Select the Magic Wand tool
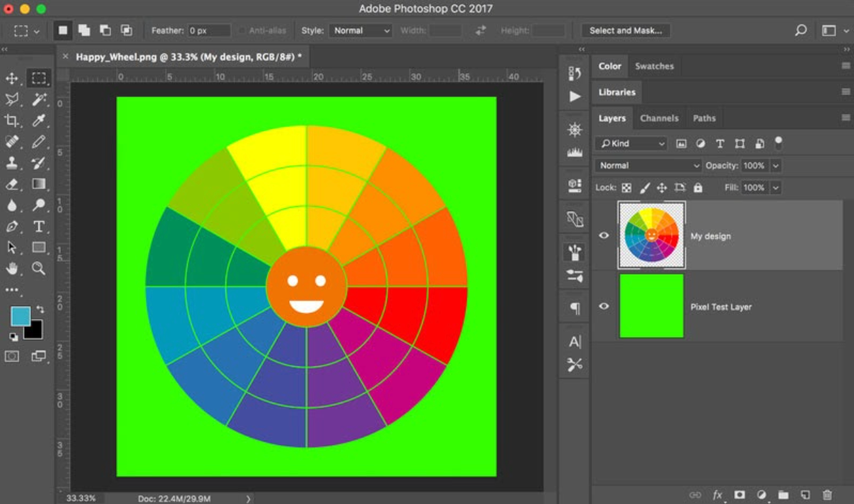 click(39, 100)
